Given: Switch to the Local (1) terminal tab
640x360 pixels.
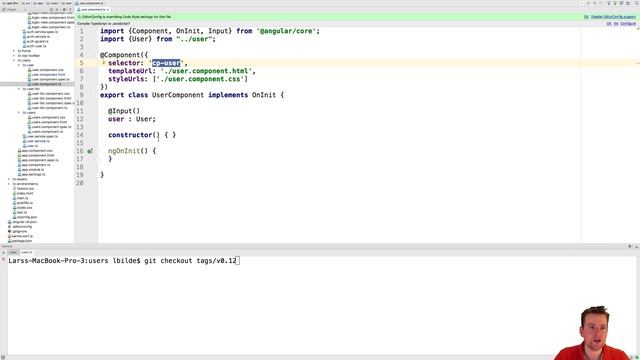Looking at the screenshot, I should (x=27, y=253).
